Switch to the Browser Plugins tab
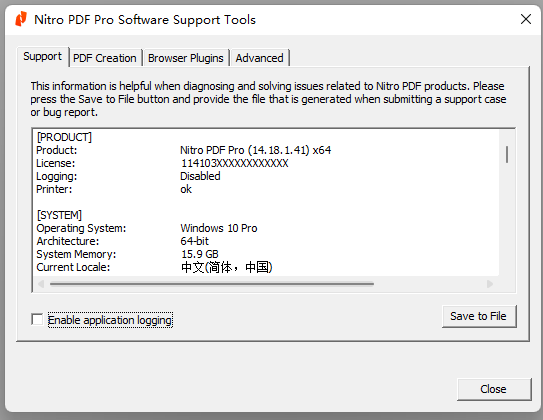Viewport: 543px width, 420px height. pos(186,58)
